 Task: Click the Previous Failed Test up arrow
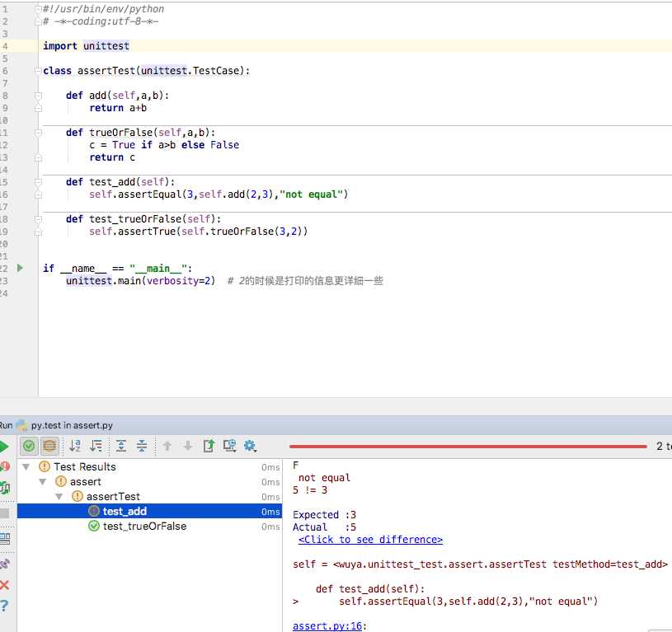pyautogui.click(x=167, y=446)
